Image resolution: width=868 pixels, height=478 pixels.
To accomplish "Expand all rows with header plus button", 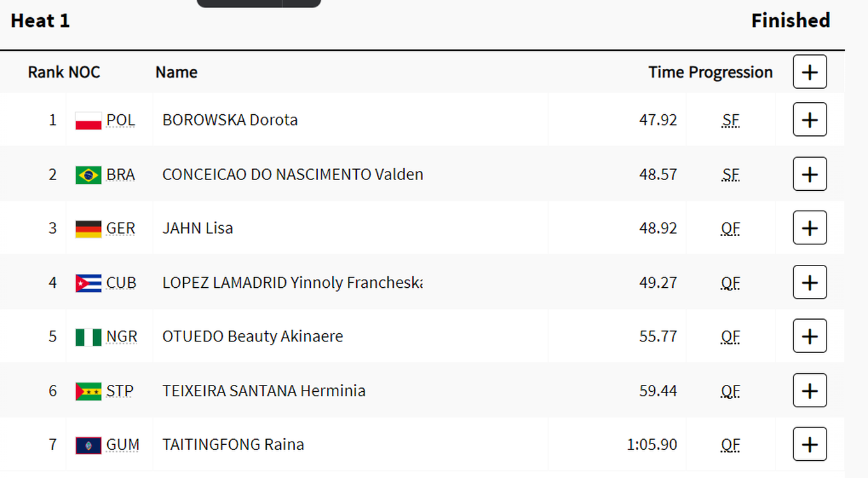I will pos(810,71).
